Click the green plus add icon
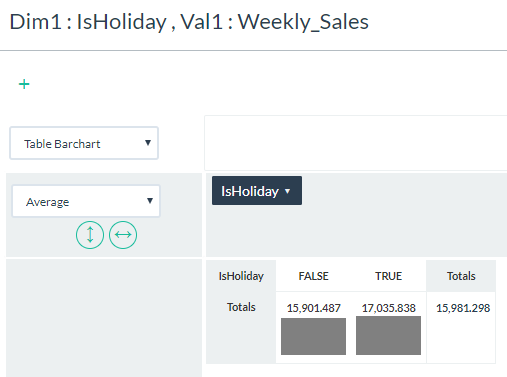The image size is (507, 377). point(24,84)
